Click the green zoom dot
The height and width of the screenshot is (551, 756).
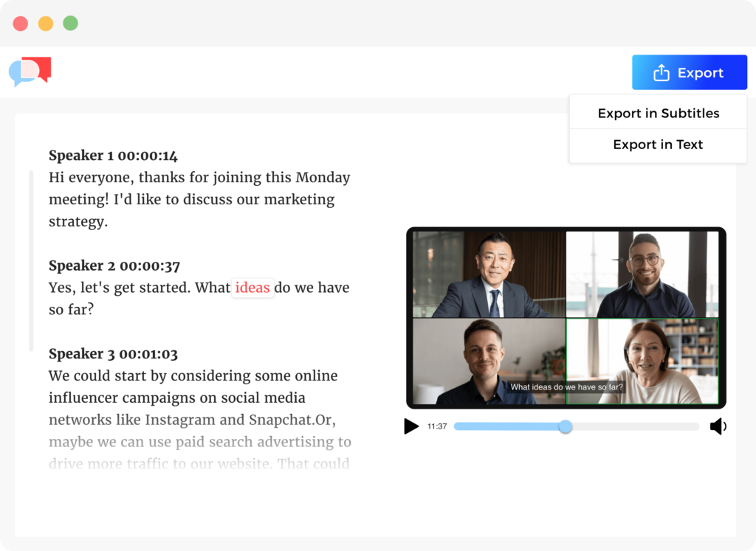click(70, 23)
